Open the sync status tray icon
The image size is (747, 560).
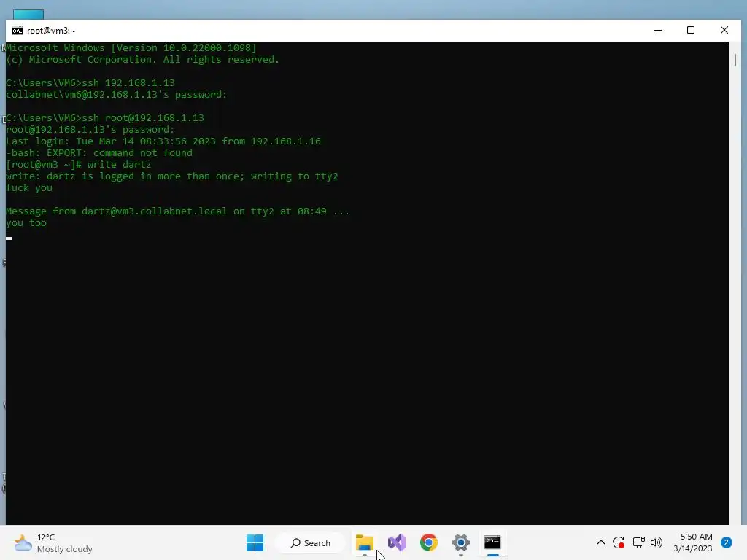[619, 542]
